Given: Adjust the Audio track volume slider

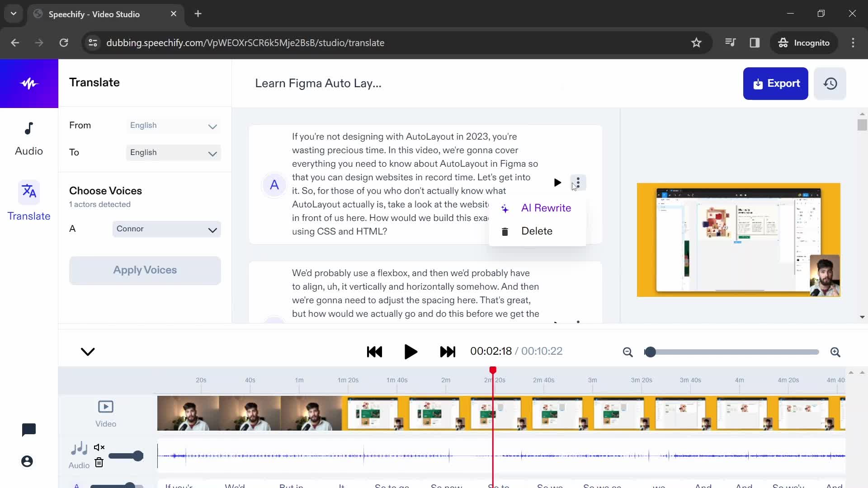Looking at the screenshot, I should pos(126,456).
